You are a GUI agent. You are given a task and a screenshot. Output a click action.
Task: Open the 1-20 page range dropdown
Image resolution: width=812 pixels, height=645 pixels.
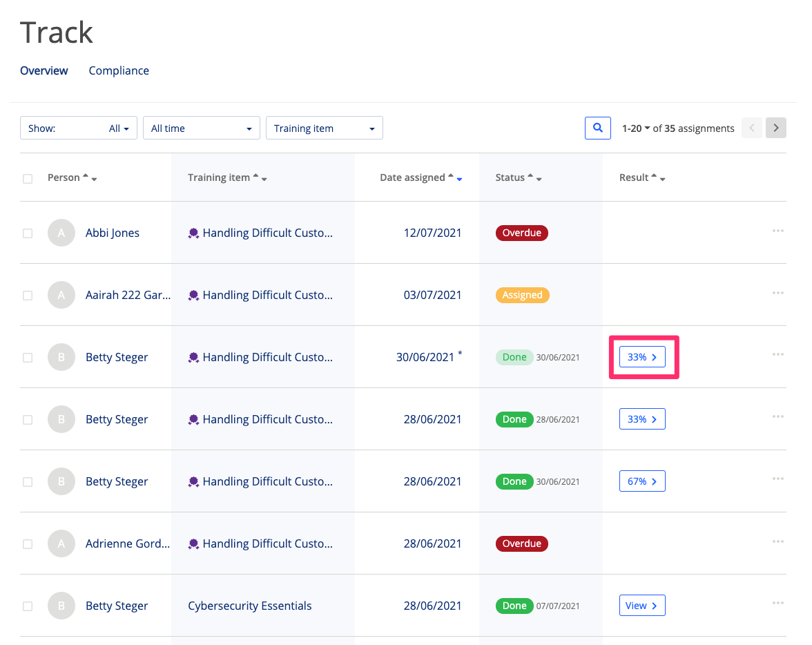636,128
